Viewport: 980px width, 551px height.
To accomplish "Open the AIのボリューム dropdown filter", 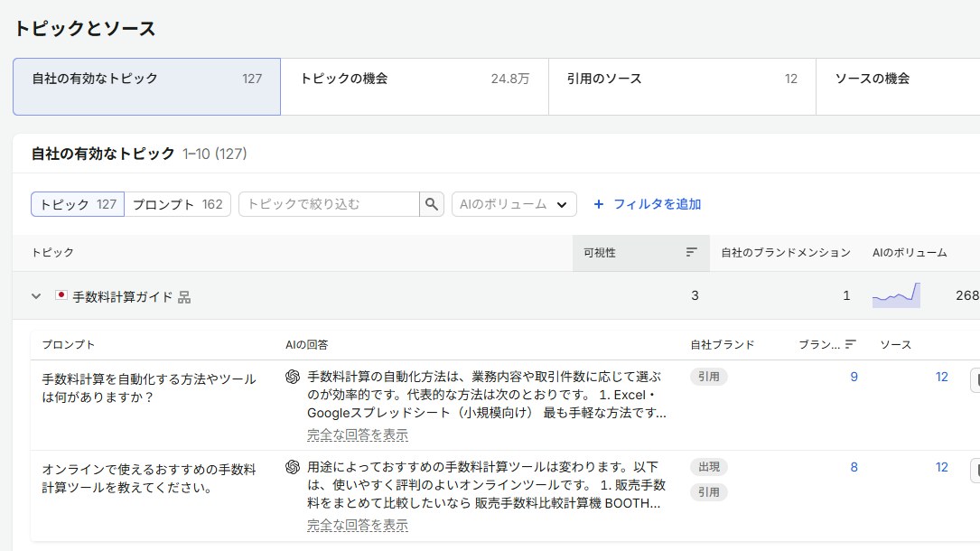I will point(514,204).
